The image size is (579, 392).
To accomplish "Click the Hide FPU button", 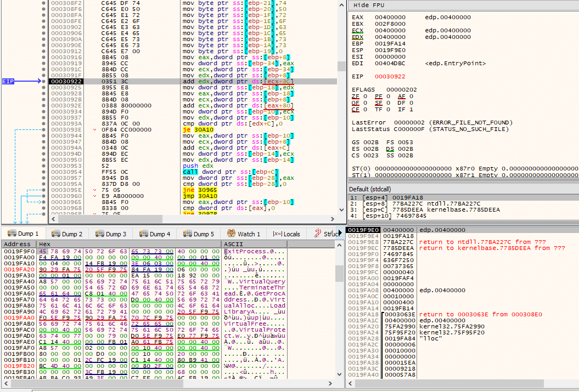I will 368,5.
